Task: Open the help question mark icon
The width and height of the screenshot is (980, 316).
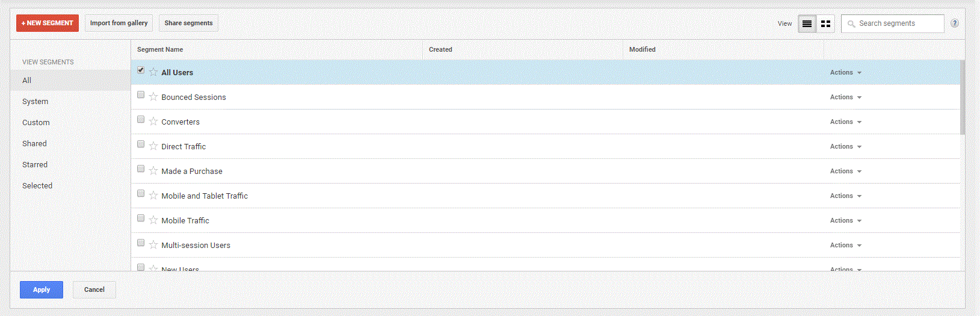Action: (954, 23)
